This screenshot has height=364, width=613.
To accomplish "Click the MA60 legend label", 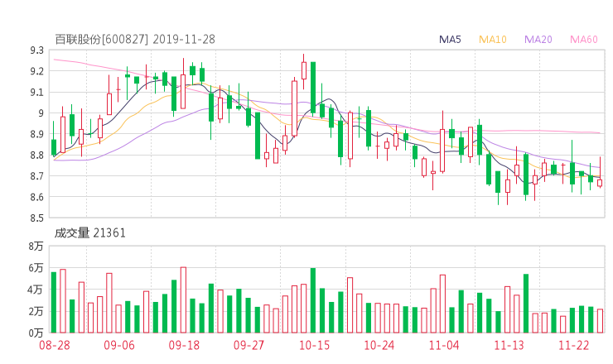I will 584,40.
